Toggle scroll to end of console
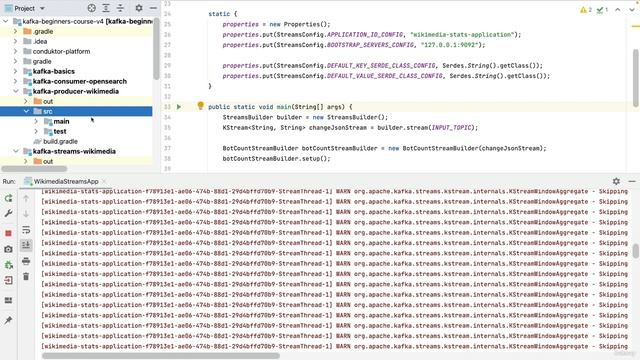The image size is (640, 360). [26, 245]
